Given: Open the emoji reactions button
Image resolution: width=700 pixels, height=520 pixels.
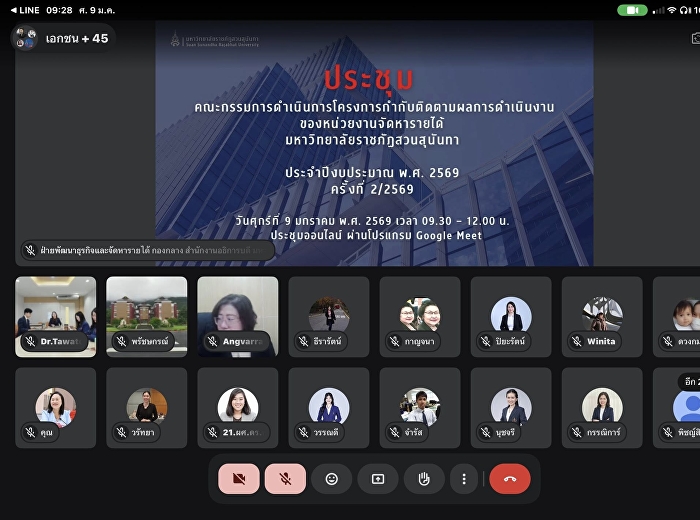Looking at the screenshot, I should (x=332, y=479).
